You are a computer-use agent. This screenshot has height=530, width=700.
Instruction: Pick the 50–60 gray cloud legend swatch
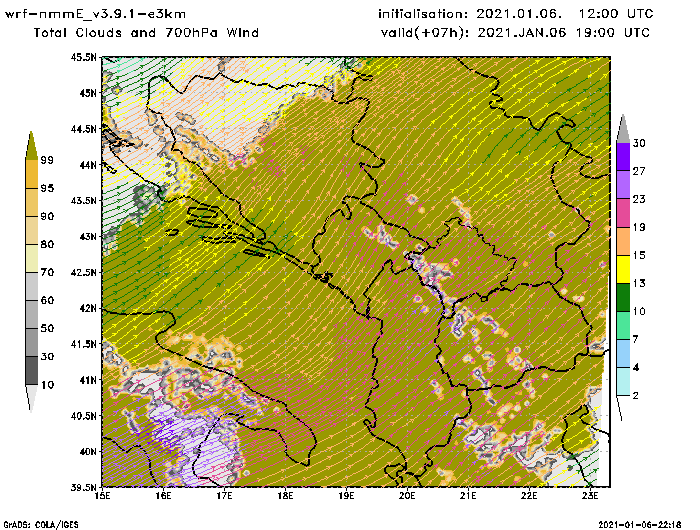(x=32, y=314)
